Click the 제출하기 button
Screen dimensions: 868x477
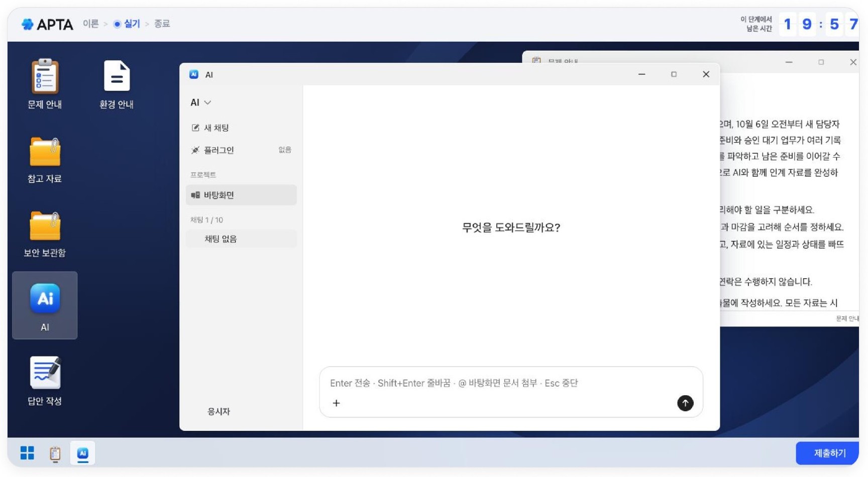pyautogui.click(x=827, y=453)
